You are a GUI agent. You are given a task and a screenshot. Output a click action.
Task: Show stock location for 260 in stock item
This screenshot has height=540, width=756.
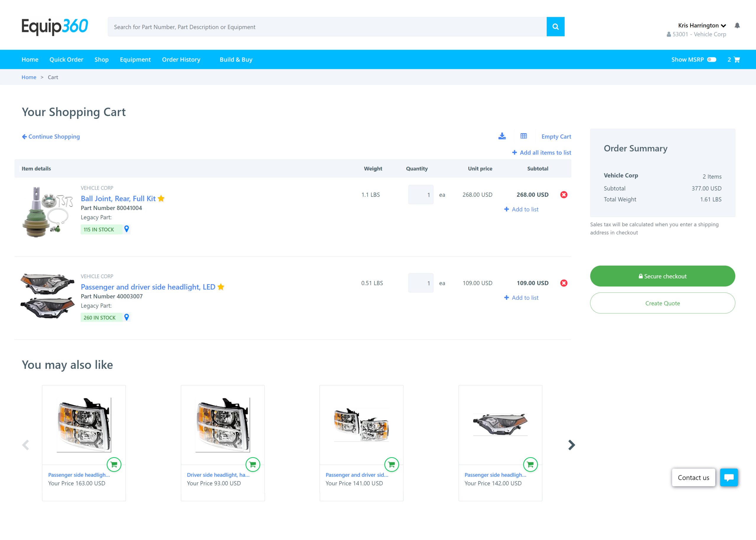point(126,317)
